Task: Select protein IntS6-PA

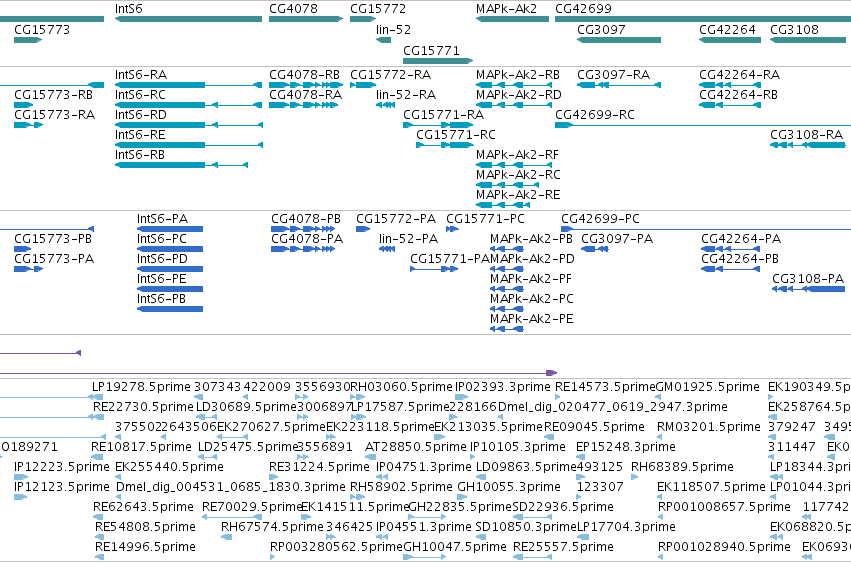Action: pyautogui.click(x=170, y=229)
